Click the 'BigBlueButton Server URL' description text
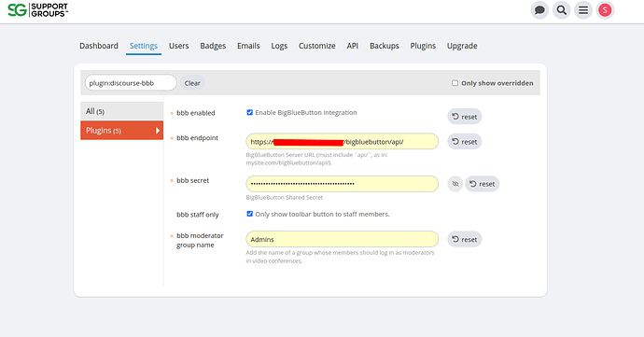Image resolution: width=644 pixels, height=337 pixels. (316, 159)
